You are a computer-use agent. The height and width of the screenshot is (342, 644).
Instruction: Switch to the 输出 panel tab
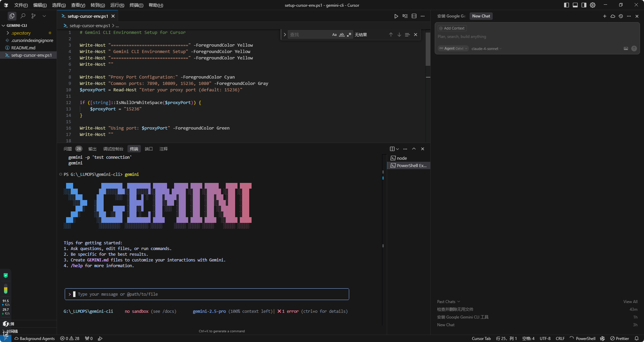point(92,149)
